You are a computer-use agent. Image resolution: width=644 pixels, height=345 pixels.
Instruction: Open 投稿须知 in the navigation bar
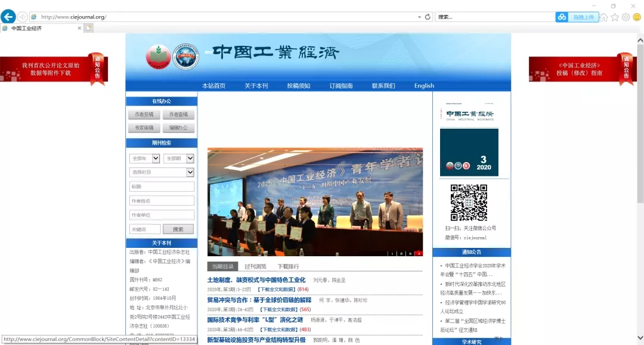tap(299, 86)
